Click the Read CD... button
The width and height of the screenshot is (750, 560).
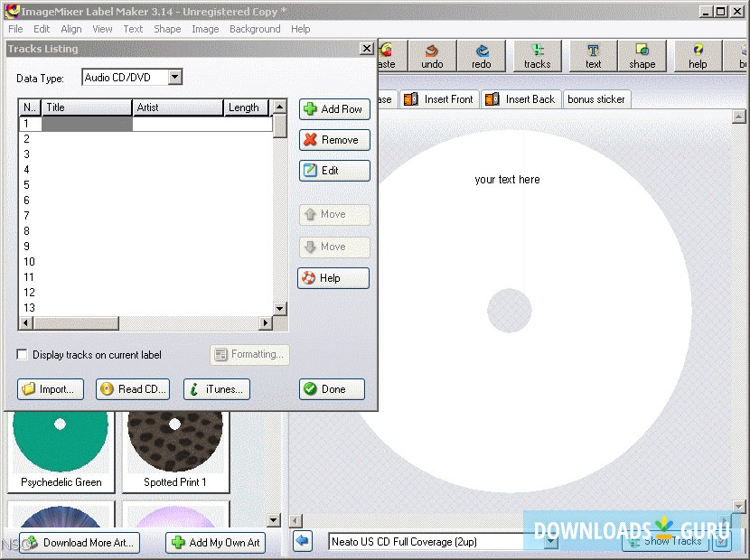click(134, 388)
